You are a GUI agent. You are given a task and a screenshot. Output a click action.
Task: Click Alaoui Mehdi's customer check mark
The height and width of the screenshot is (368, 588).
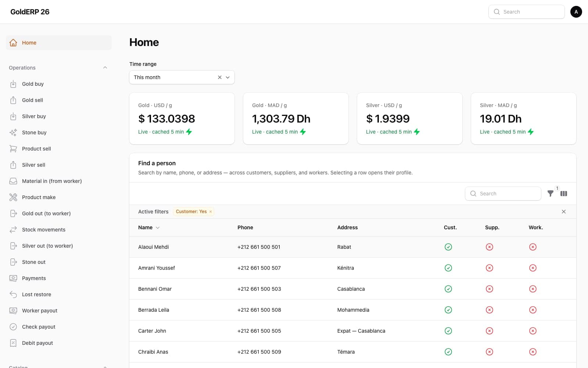pyautogui.click(x=448, y=247)
